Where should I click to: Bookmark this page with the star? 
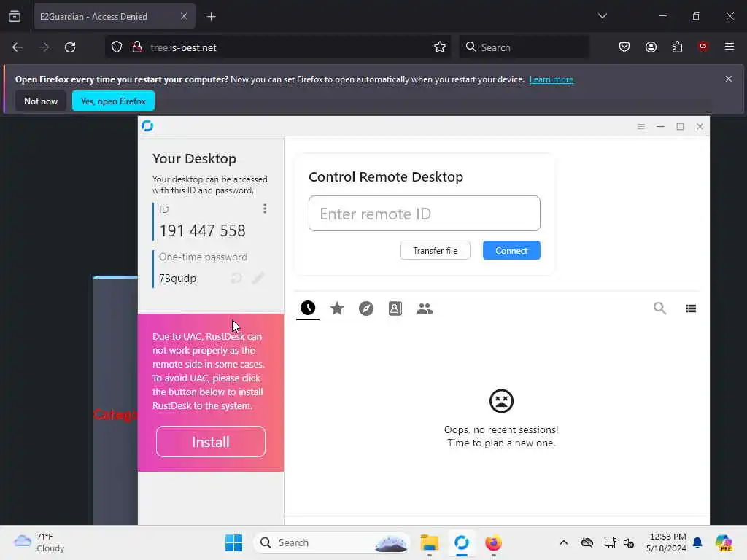click(x=440, y=47)
